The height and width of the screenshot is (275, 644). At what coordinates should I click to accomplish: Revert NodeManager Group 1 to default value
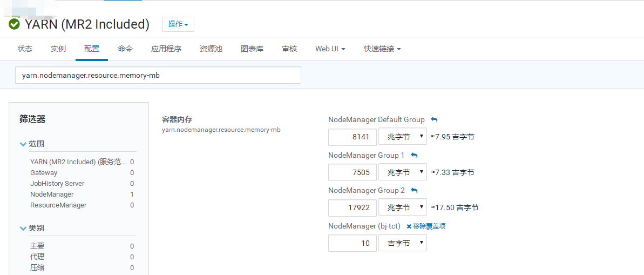[414, 156]
